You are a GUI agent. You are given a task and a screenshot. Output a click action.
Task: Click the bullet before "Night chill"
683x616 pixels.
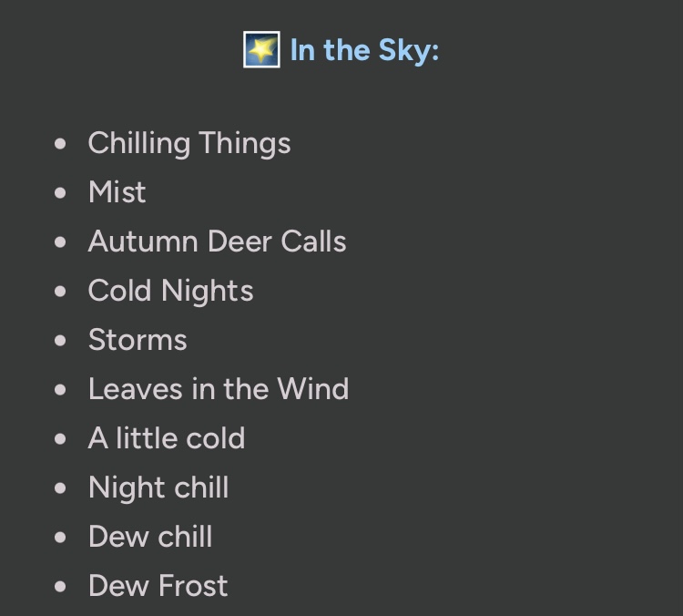[61, 488]
